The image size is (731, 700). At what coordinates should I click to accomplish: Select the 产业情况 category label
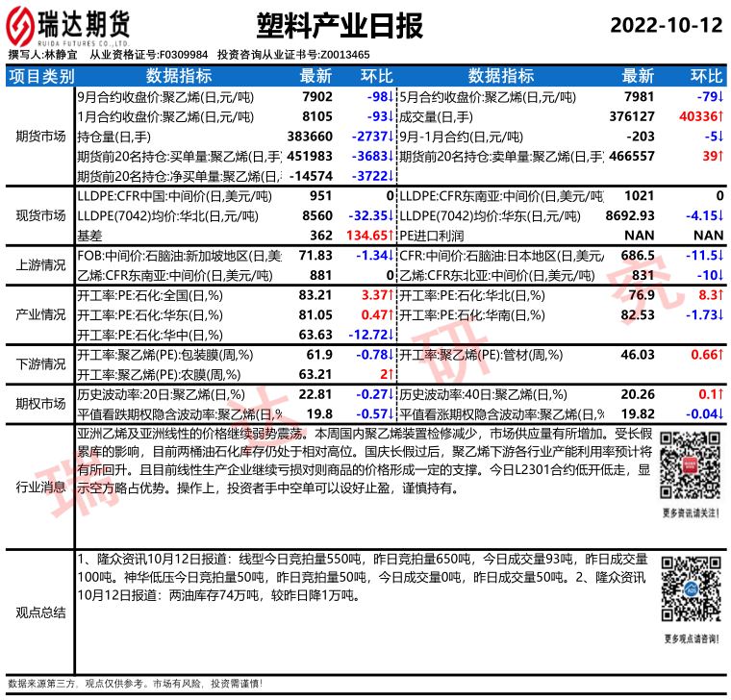[x=39, y=314]
